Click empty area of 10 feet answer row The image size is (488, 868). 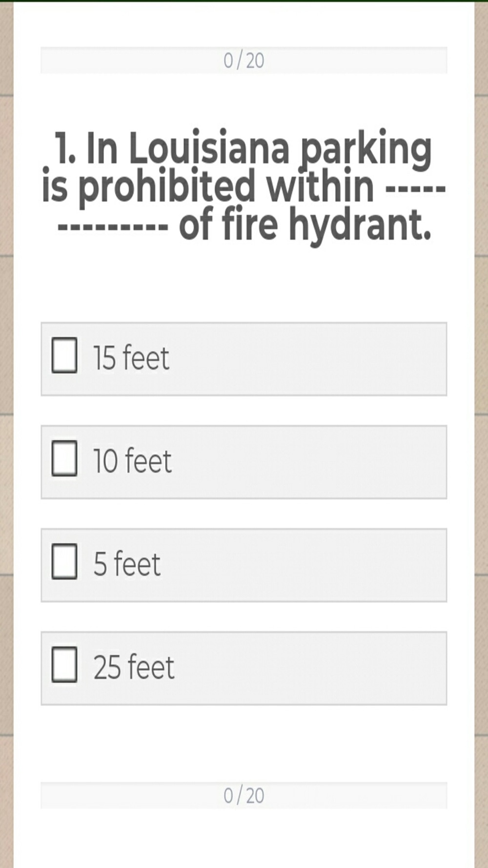point(307,462)
